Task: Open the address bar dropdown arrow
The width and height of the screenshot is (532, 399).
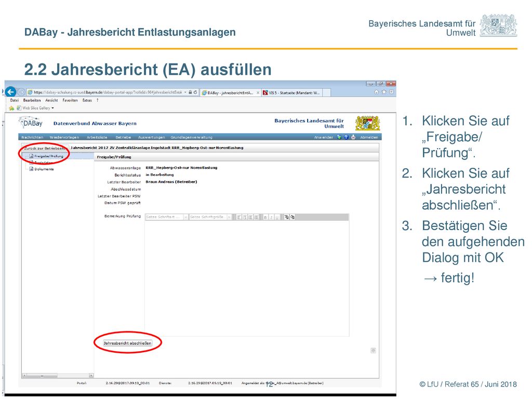Action: pyautogui.click(x=185, y=92)
